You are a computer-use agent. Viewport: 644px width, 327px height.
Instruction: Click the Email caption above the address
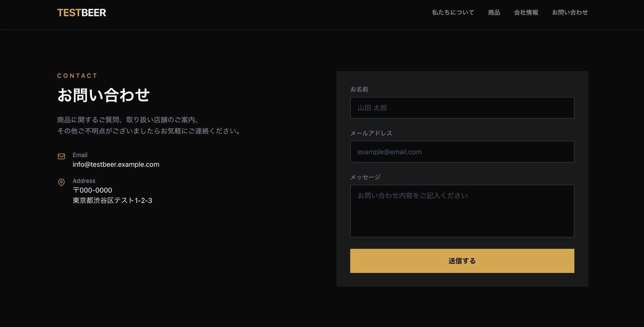[x=80, y=155]
